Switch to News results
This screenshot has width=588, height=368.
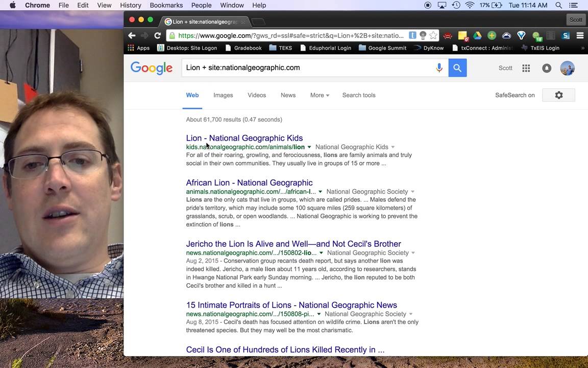288,95
